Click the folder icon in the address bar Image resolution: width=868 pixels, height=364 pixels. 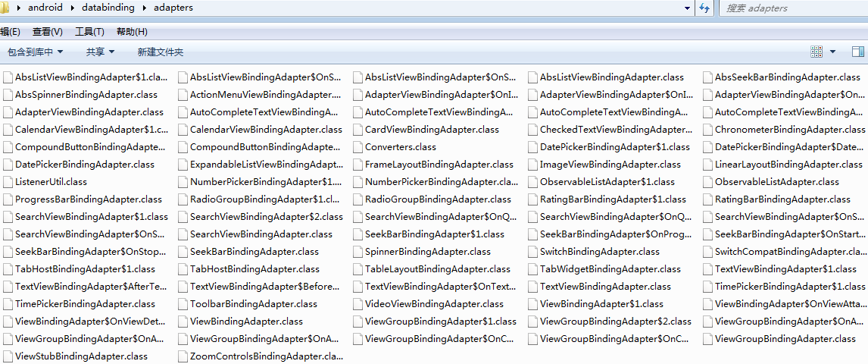click(x=5, y=8)
